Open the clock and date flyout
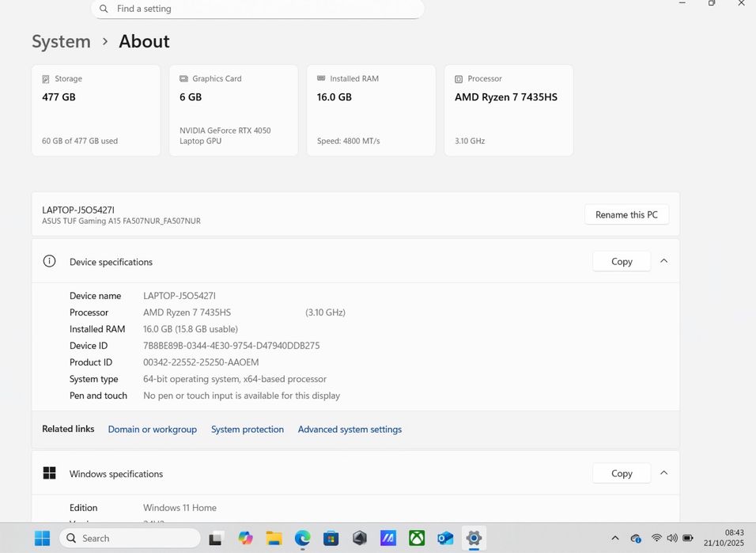756x553 pixels. (x=724, y=537)
